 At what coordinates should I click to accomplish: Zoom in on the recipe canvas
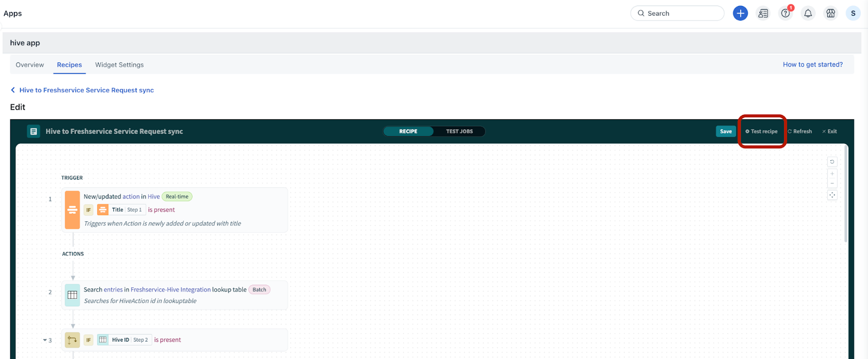832,174
